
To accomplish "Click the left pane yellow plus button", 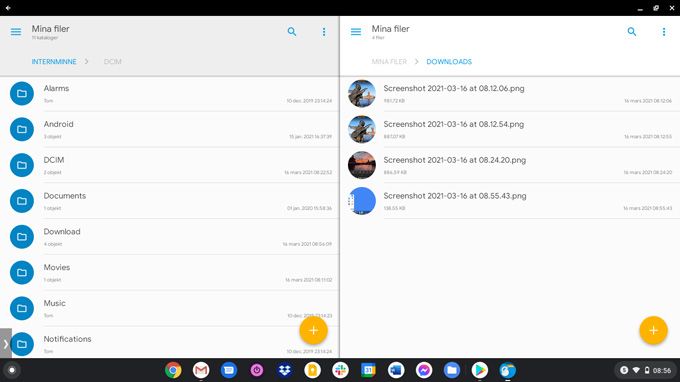I will (313, 330).
